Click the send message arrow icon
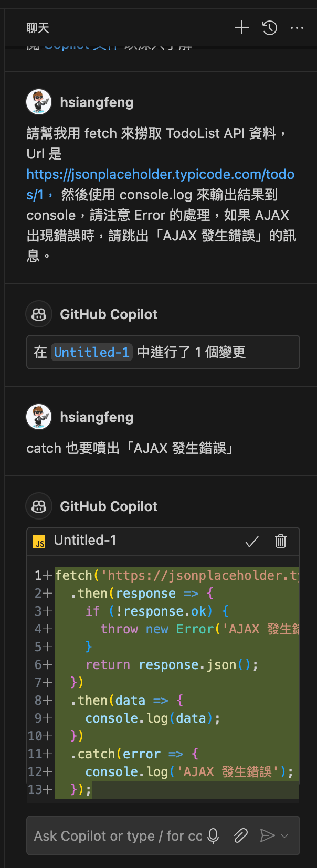 (267, 835)
